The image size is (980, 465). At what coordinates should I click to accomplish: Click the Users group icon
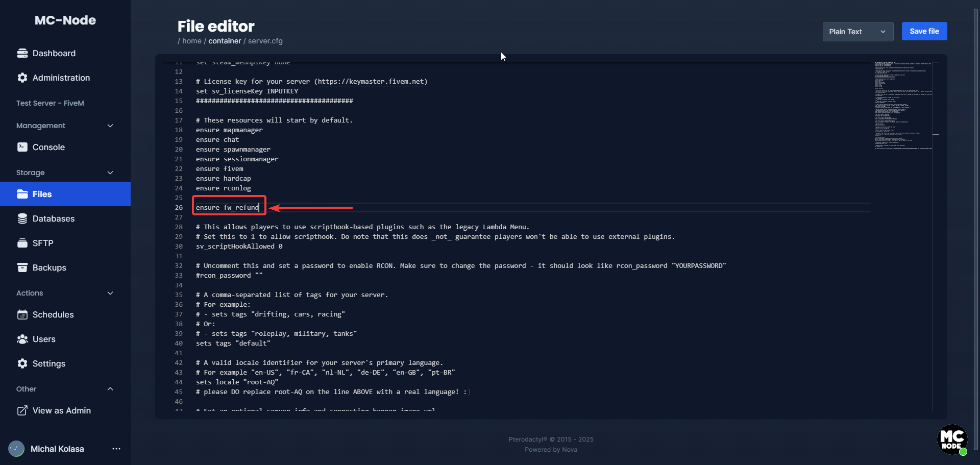click(x=22, y=339)
